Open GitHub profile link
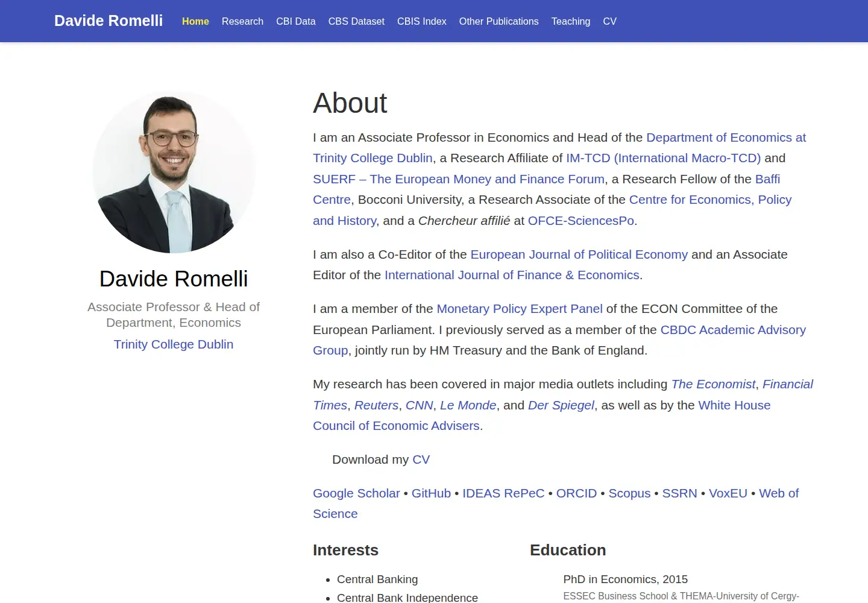 click(431, 493)
